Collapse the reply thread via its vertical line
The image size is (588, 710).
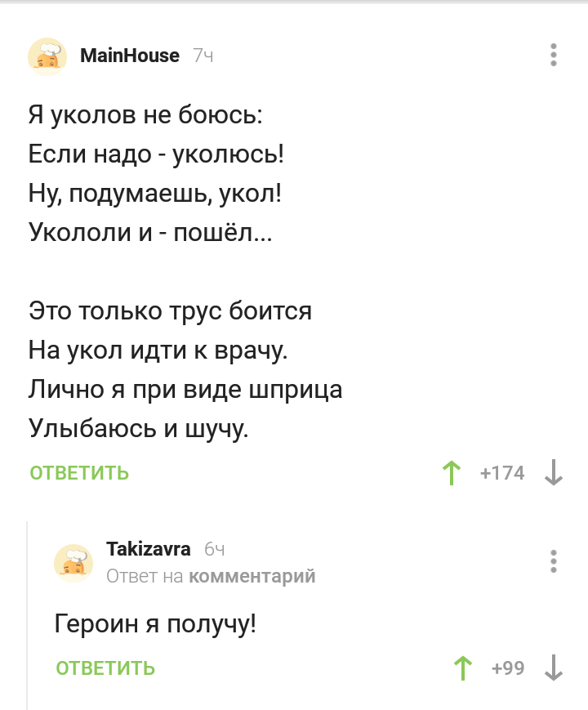click(28, 613)
